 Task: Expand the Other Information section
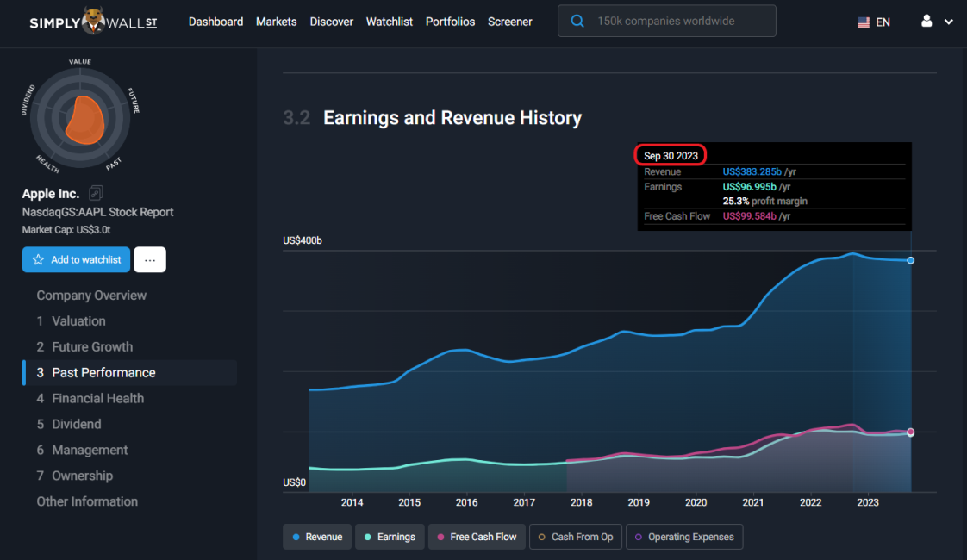point(87,501)
